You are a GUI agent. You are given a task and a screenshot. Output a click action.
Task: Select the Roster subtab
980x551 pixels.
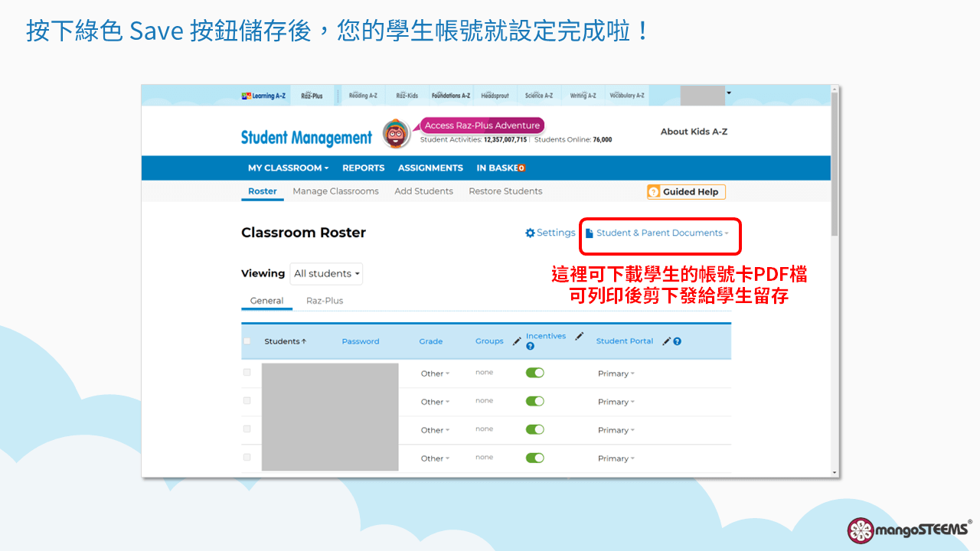point(263,191)
